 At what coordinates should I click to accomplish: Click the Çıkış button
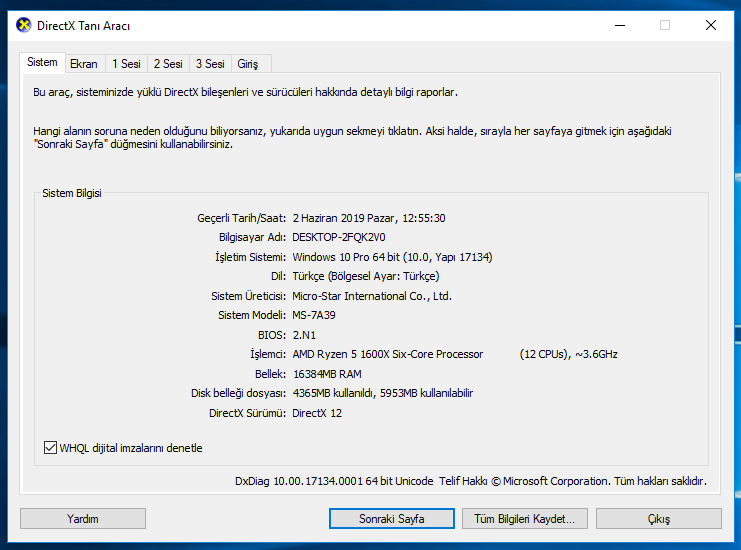click(659, 519)
